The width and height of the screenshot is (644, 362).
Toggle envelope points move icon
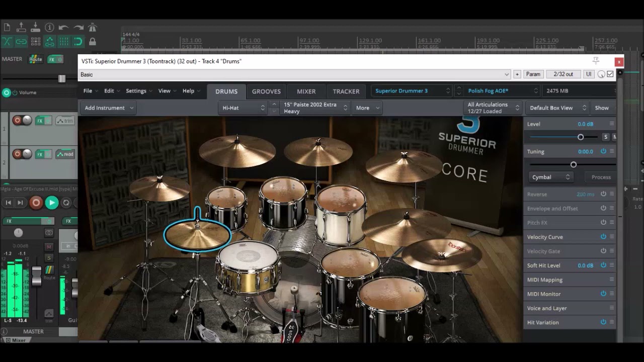click(49, 42)
